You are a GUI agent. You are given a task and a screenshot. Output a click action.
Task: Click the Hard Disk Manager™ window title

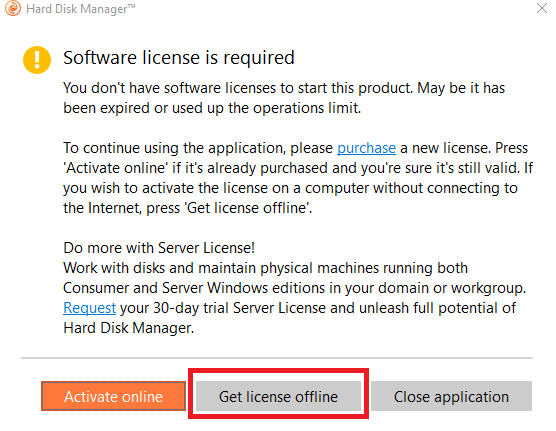click(81, 9)
